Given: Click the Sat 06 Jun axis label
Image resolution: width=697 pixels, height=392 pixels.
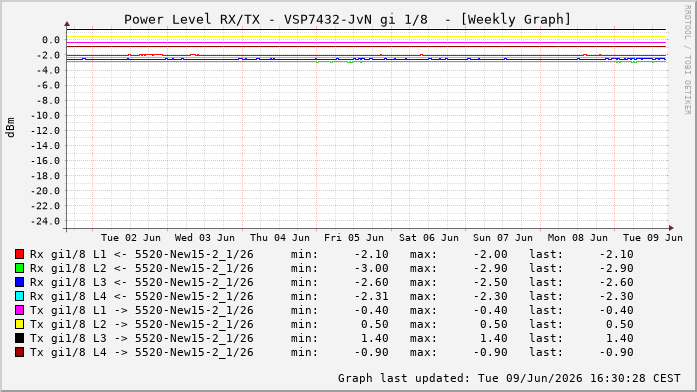Looking at the screenshot, I should coord(429,238).
